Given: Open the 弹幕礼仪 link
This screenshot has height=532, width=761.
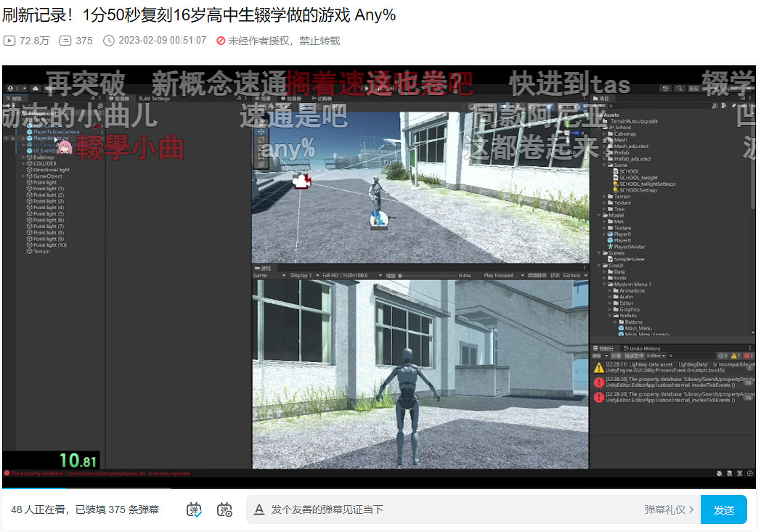Looking at the screenshot, I should (x=667, y=510).
